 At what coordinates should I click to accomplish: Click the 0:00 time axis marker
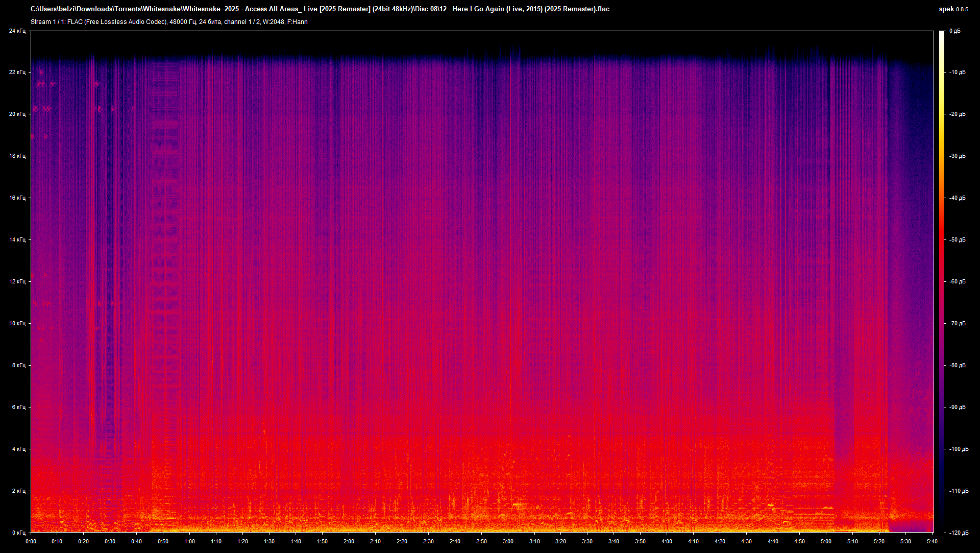pos(31,541)
